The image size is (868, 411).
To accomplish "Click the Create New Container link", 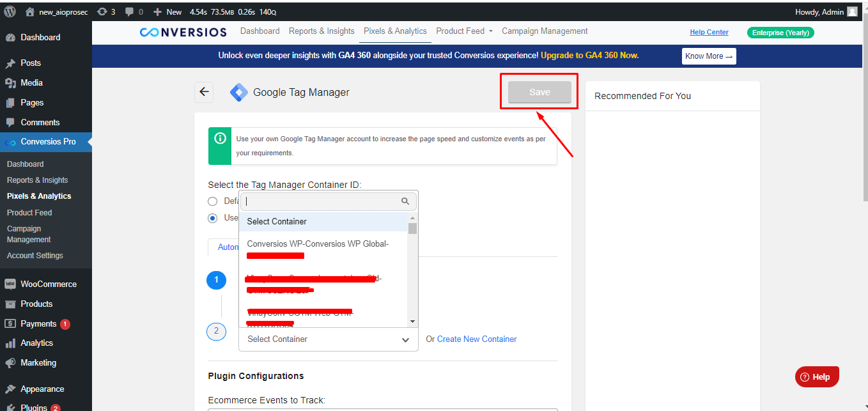I will (x=477, y=339).
